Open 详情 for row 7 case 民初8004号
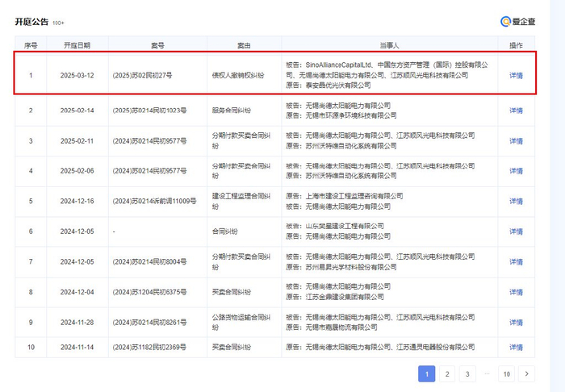 coord(516,261)
